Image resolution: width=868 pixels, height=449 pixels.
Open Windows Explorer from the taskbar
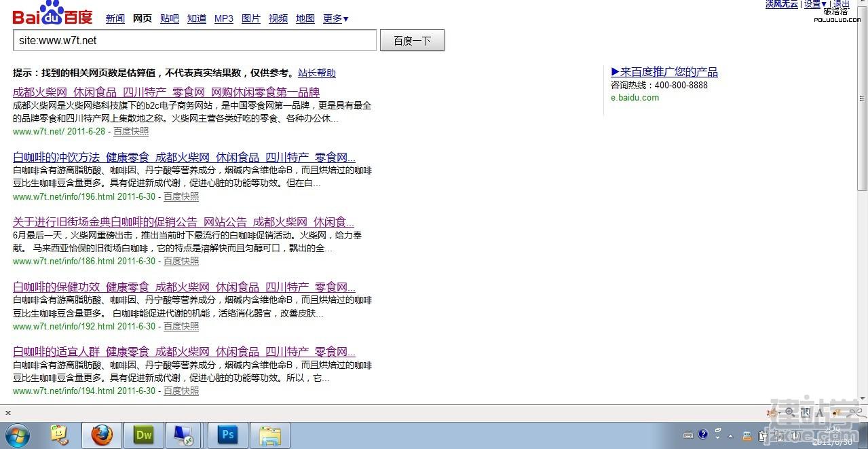coord(270,435)
